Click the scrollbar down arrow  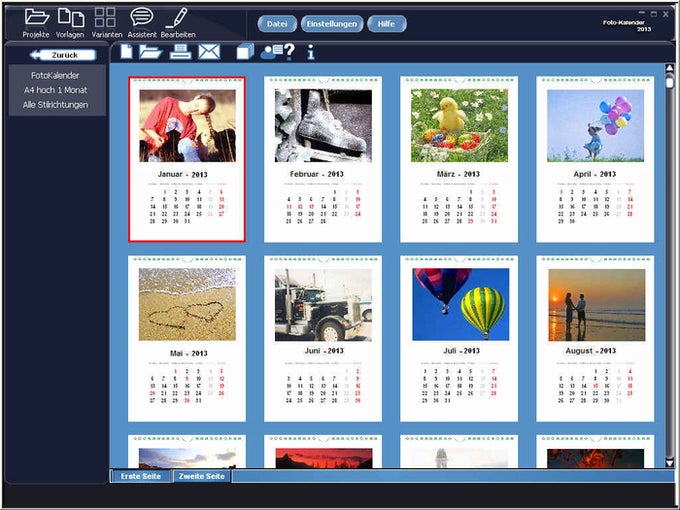670,463
